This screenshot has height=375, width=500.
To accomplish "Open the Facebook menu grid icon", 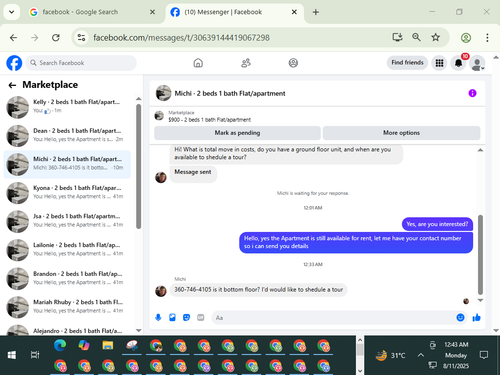I will (439, 63).
